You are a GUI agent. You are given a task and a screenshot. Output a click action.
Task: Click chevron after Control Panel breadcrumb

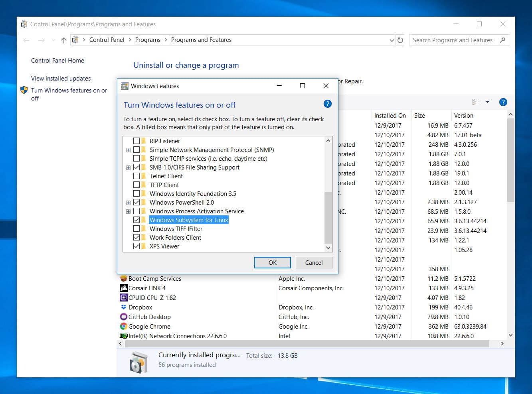(130, 40)
